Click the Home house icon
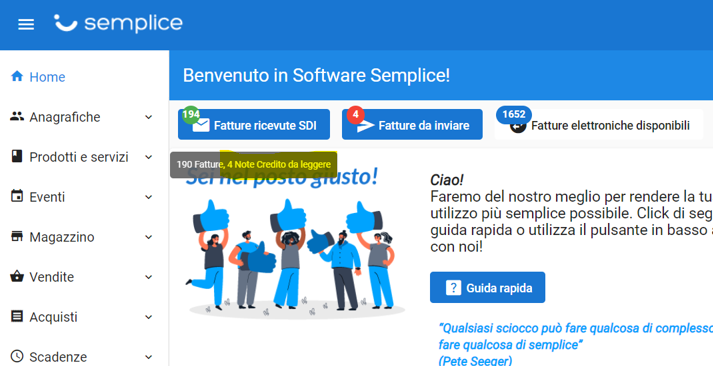Viewport: 713px width, 366px height. click(17, 76)
